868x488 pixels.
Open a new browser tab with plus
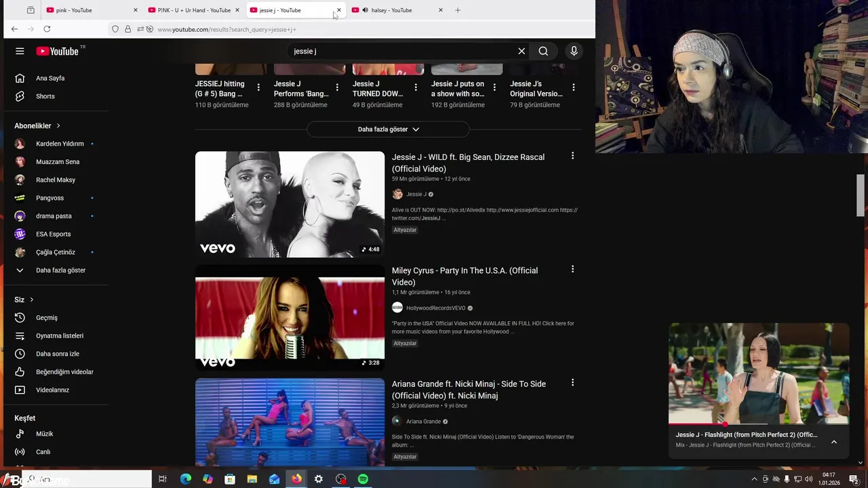pos(458,10)
